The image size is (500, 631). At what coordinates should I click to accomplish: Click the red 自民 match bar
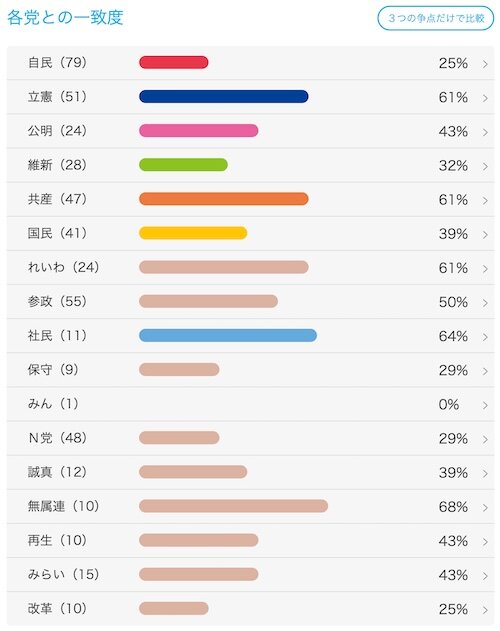click(x=174, y=62)
